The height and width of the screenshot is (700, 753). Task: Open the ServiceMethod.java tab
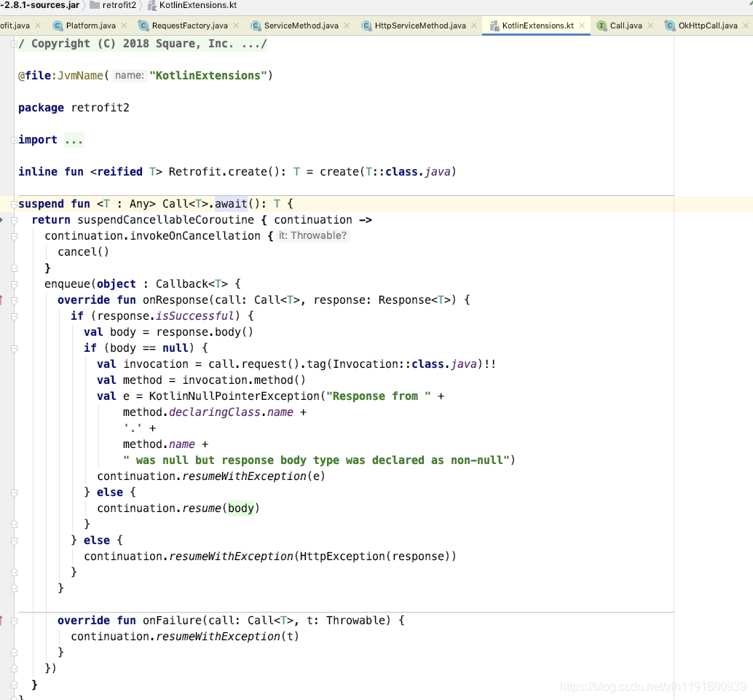coord(301,25)
